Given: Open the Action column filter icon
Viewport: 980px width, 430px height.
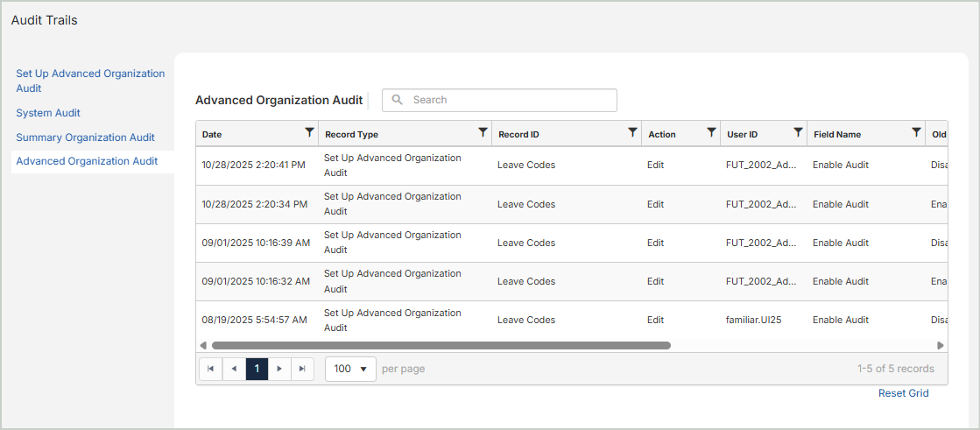Looking at the screenshot, I should tap(711, 133).
